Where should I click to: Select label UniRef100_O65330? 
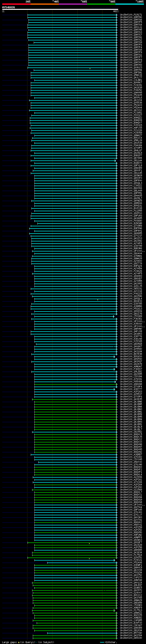pos(131,638)
